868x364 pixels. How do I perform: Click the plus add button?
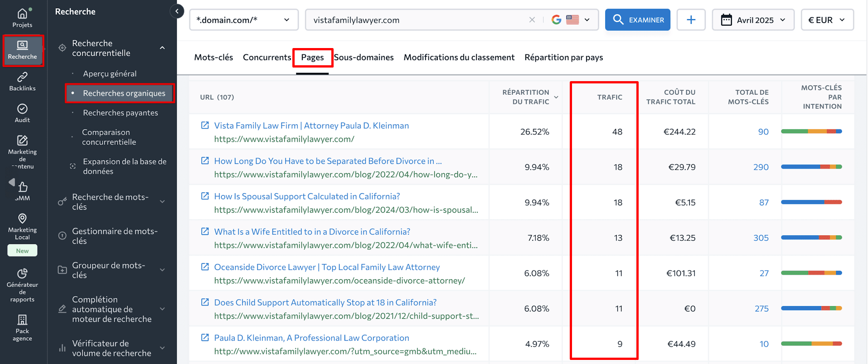691,20
